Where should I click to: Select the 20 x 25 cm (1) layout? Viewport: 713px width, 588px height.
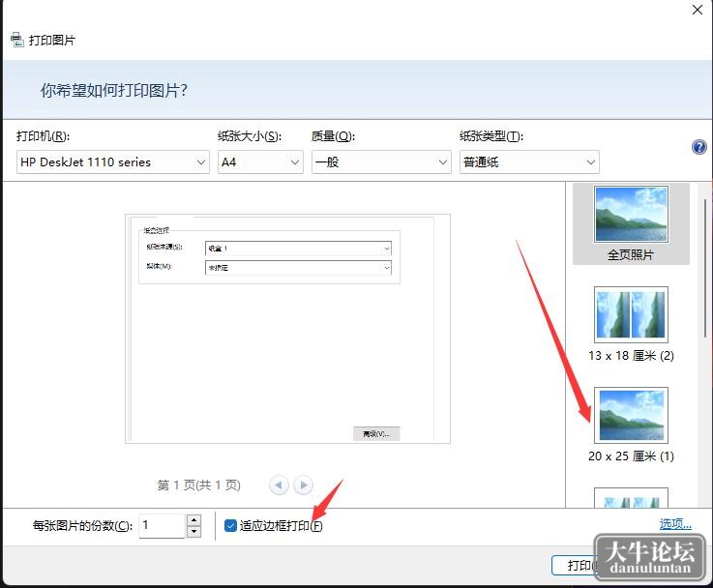pos(631,426)
